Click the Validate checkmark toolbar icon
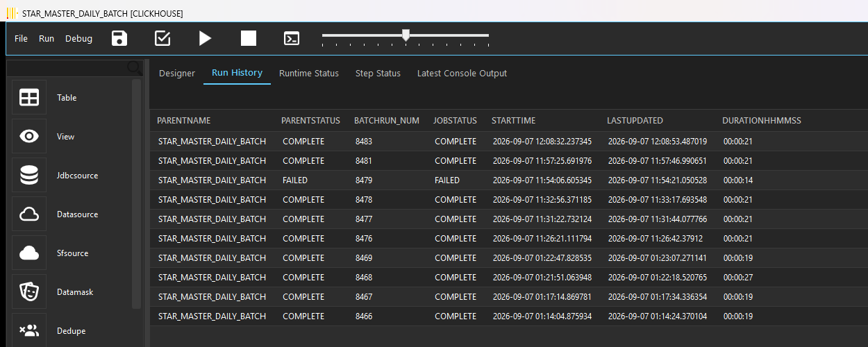The width and height of the screenshot is (868, 347). pyautogui.click(x=162, y=38)
